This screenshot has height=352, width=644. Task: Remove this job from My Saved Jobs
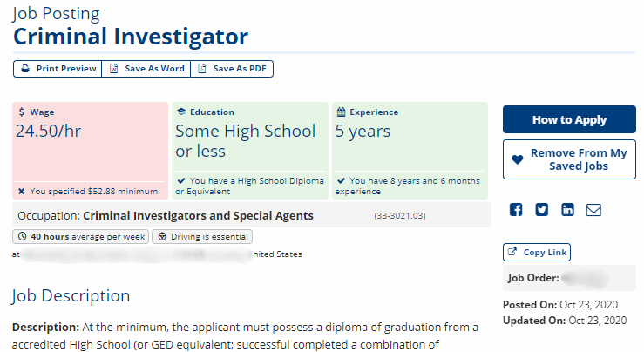[x=569, y=159]
